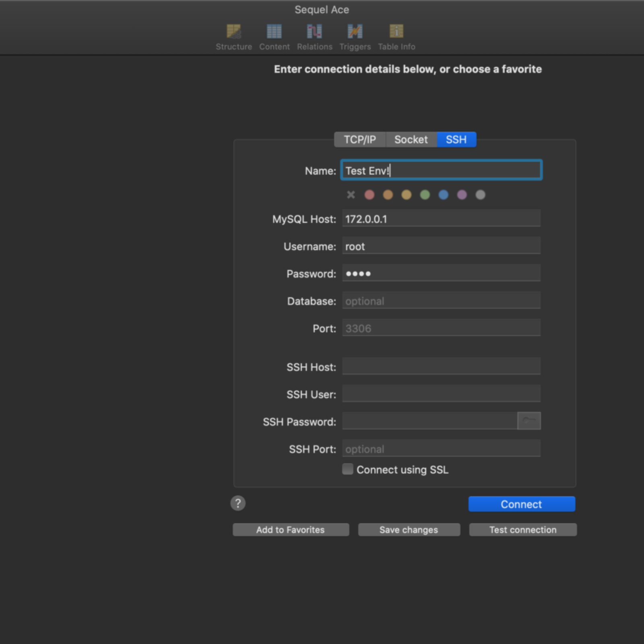Click the Test connection button

(x=523, y=530)
